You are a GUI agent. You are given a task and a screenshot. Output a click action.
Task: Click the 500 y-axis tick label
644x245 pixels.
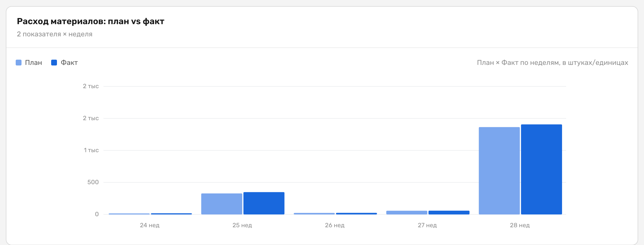pos(93,182)
